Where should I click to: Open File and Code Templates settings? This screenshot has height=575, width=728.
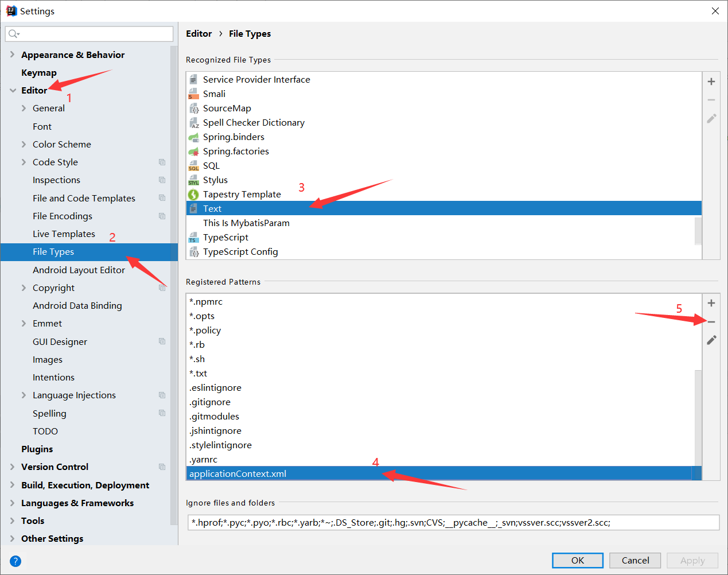point(84,198)
